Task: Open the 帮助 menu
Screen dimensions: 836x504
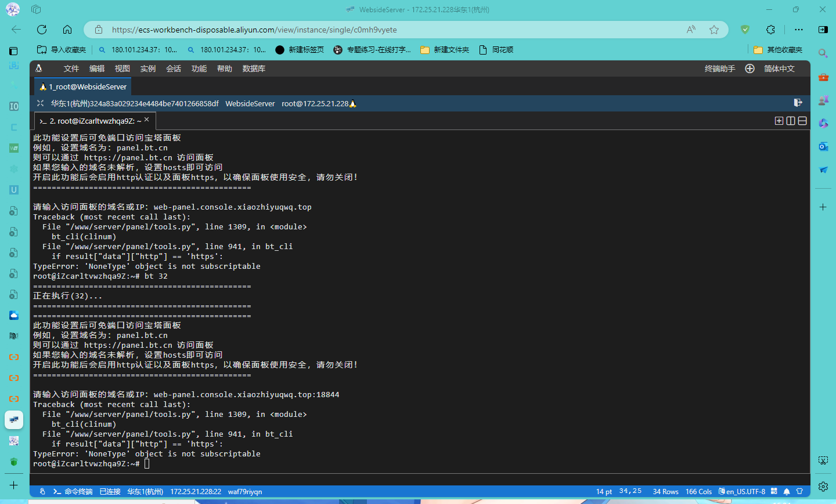Action: pos(225,69)
